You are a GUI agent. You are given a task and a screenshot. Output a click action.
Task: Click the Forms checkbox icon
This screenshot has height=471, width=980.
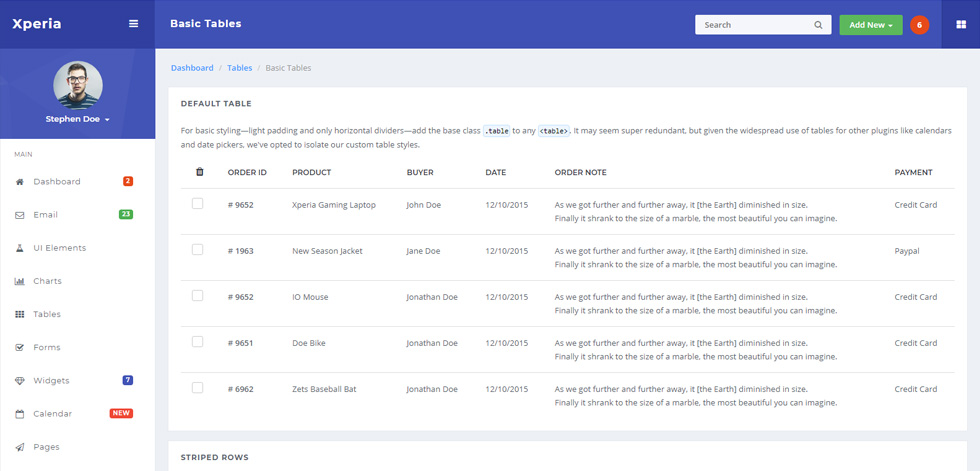19,347
